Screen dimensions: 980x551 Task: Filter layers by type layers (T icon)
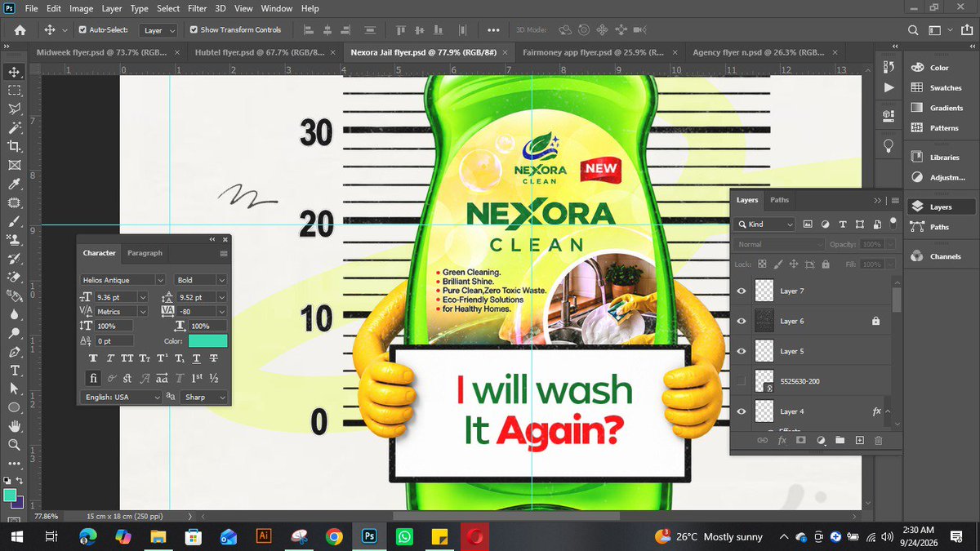click(x=843, y=224)
